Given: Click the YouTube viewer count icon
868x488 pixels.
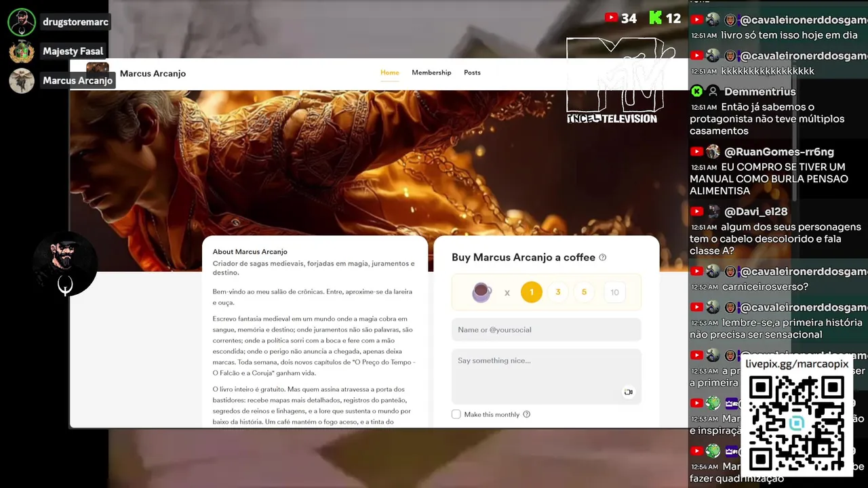Looking at the screenshot, I should point(611,18).
